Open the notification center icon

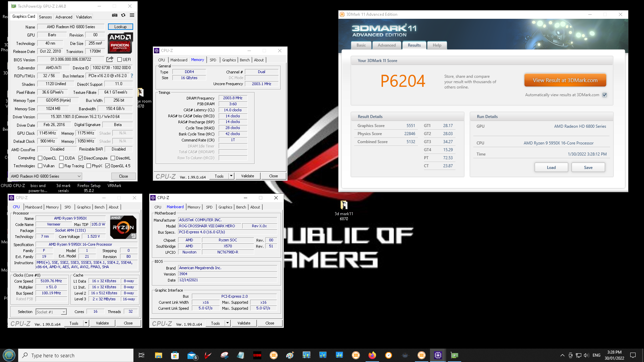[x=633, y=355]
